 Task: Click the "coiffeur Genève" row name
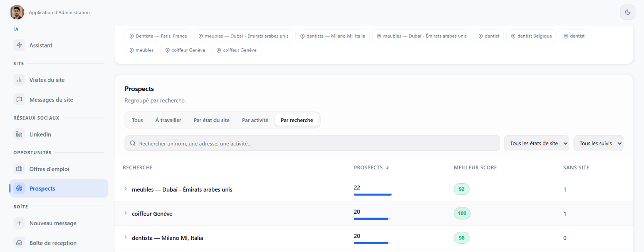tap(152, 214)
